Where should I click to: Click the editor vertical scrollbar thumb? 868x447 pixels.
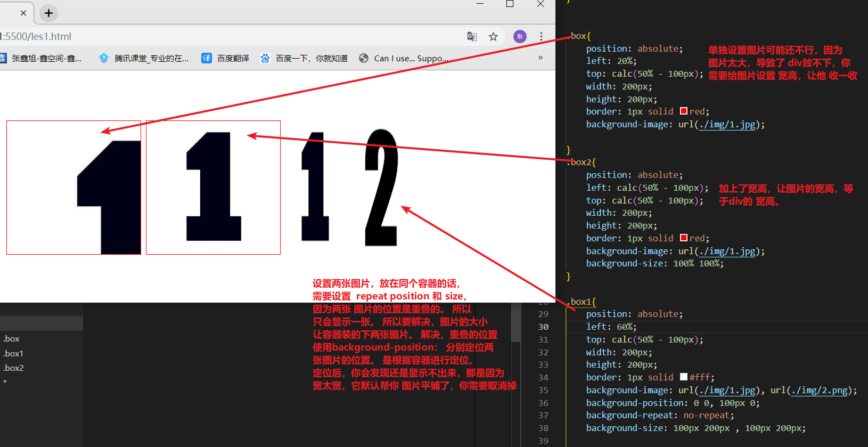point(515,322)
